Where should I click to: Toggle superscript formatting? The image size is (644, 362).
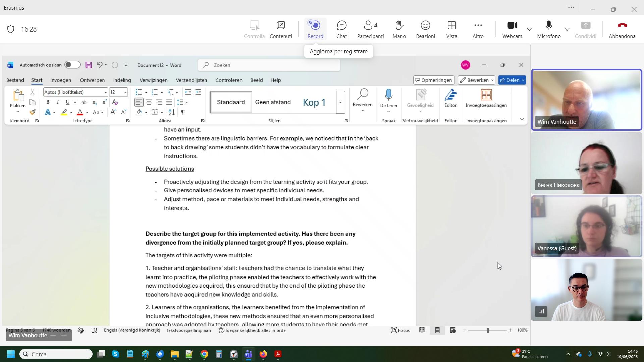104,102
